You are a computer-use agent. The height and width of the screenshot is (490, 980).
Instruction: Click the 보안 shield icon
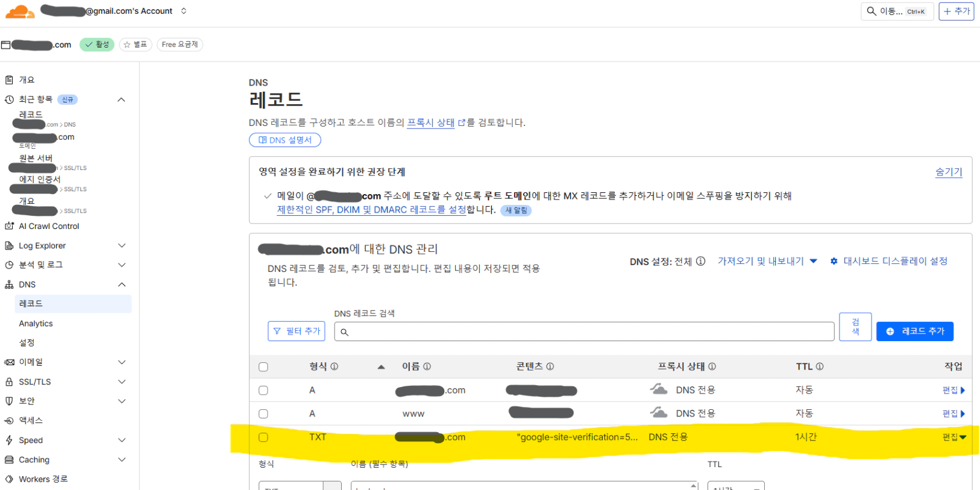click(x=9, y=401)
